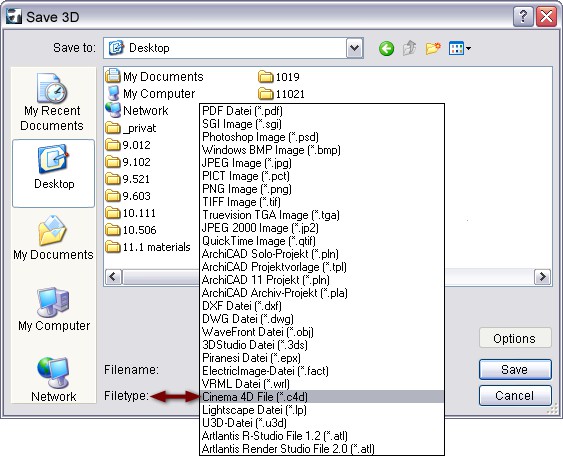Click the file list left scroll arrow
Image resolution: width=563 pixels, height=457 pixels.
113,276
